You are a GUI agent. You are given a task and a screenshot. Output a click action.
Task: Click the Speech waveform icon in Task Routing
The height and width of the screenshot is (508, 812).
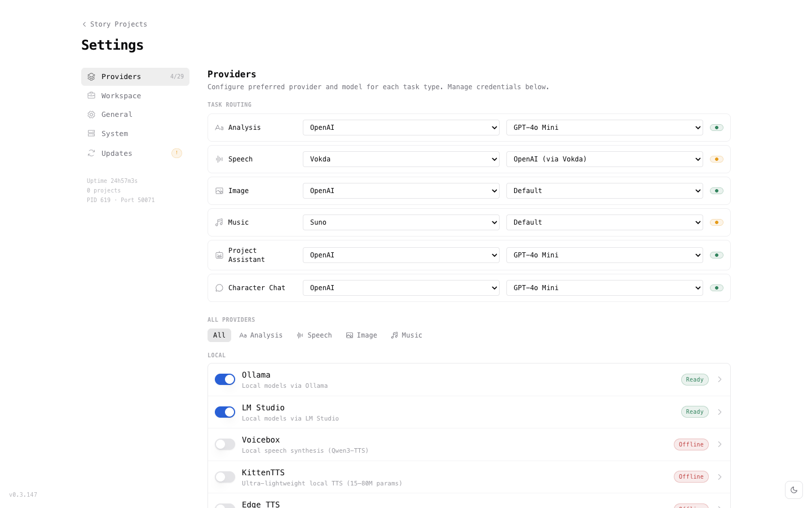click(219, 159)
